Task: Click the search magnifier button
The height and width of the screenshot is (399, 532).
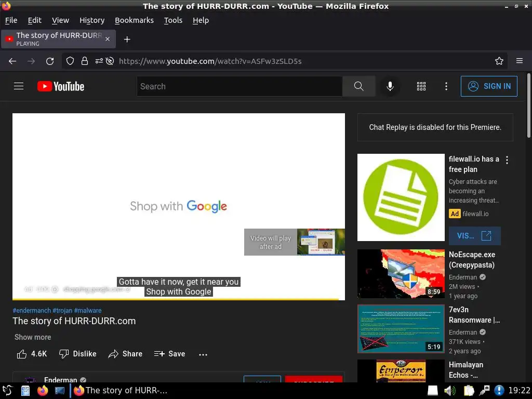Action: [x=358, y=86]
